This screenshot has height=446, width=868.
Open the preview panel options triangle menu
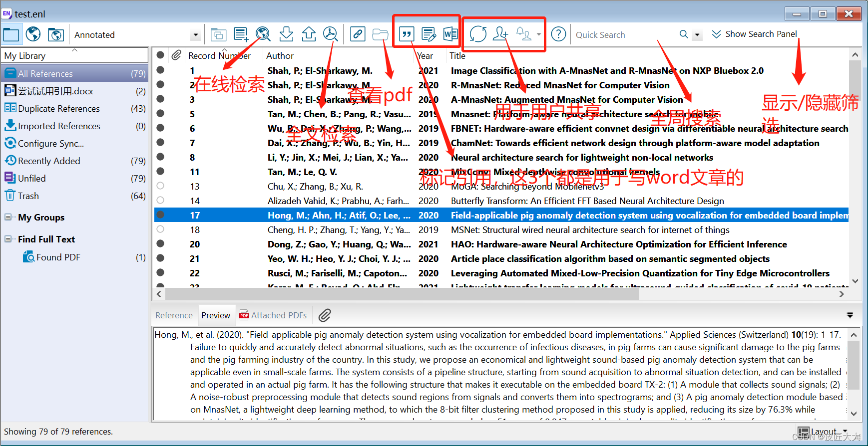click(850, 315)
